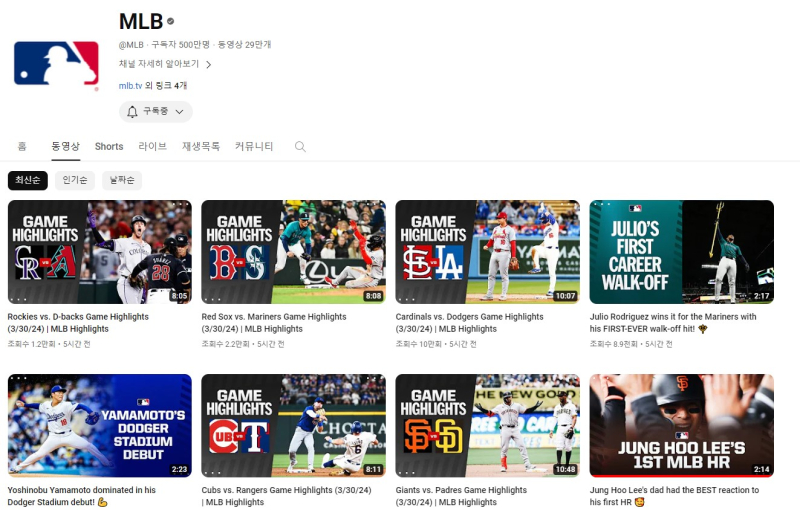Image resolution: width=800 pixels, height=510 pixels.
Task: Select the 동영상 tab
Action: pyautogui.click(x=65, y=146)
